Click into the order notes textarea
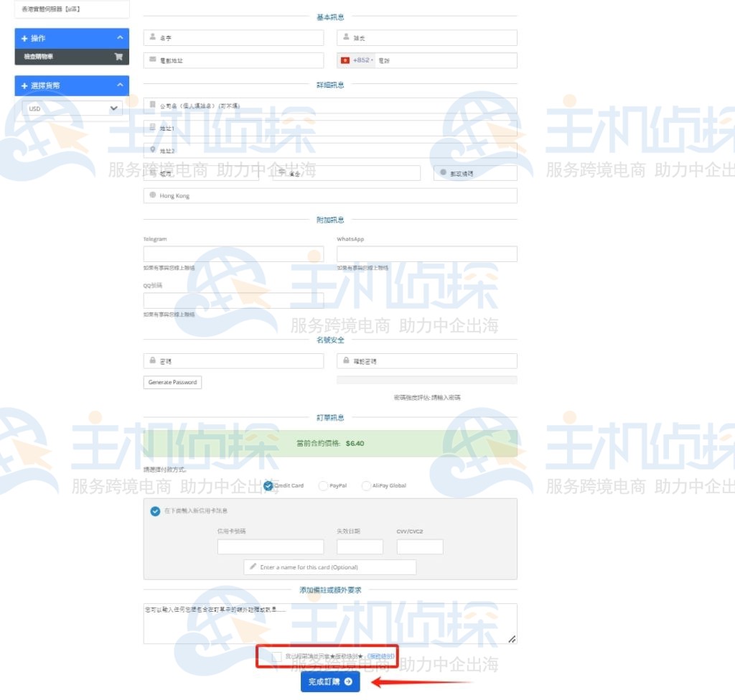The height and width of the screenshot is (700, 735). (x=330, y=623)
